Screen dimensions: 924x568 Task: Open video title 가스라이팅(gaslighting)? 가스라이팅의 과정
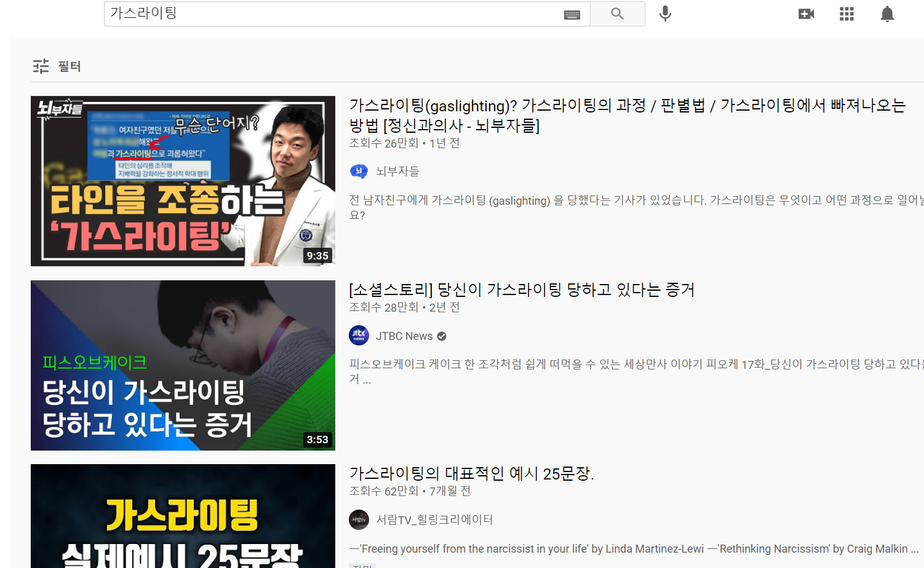[627, 115]
